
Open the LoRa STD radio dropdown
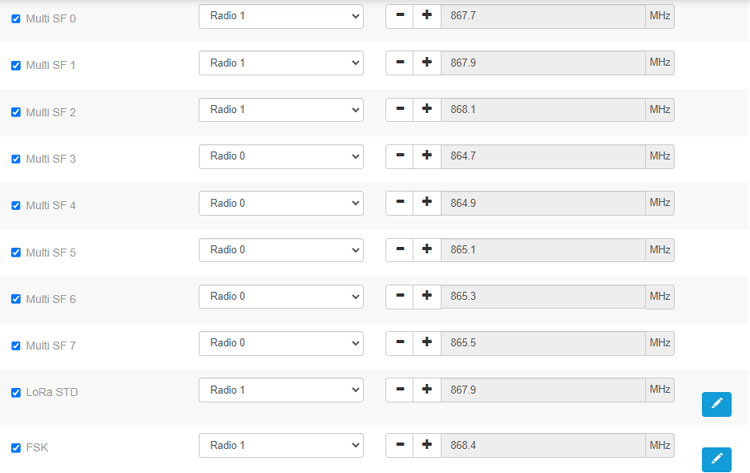point(281,390)
